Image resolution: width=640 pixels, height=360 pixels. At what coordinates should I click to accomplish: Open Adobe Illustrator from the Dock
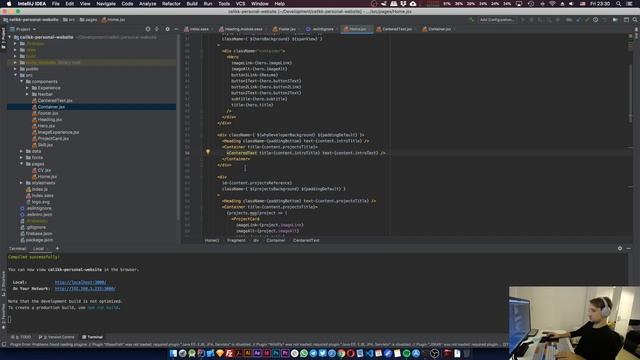pos(248,353)
